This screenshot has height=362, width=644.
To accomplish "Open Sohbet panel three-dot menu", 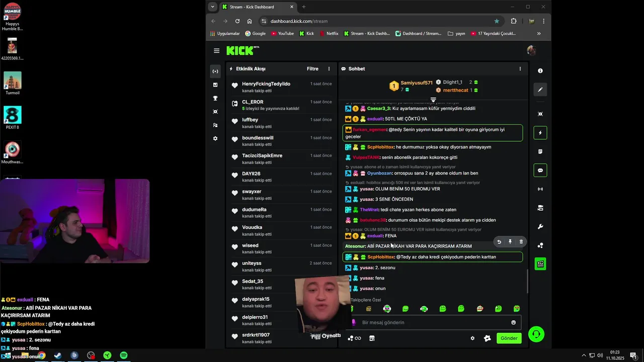I will 520,69.
